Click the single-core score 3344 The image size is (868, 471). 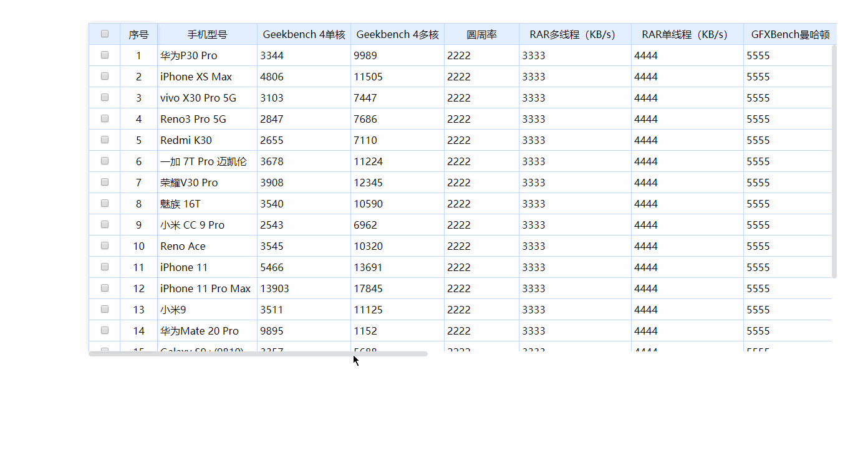304,55
